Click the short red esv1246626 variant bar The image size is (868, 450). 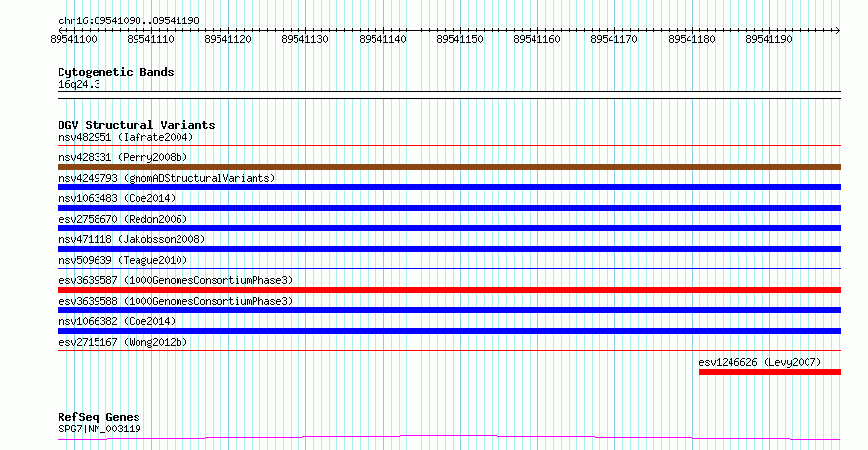tap(770, 372)
